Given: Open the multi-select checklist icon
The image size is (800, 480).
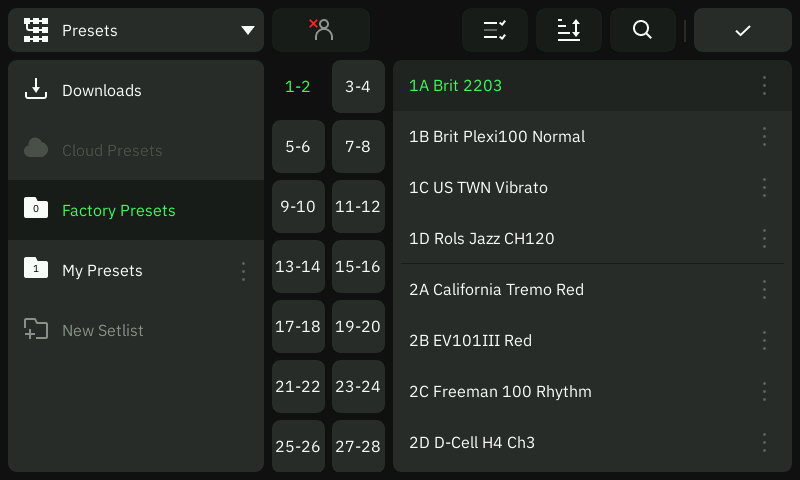Looking at the screenshot, I should click(x=494, y=30).
